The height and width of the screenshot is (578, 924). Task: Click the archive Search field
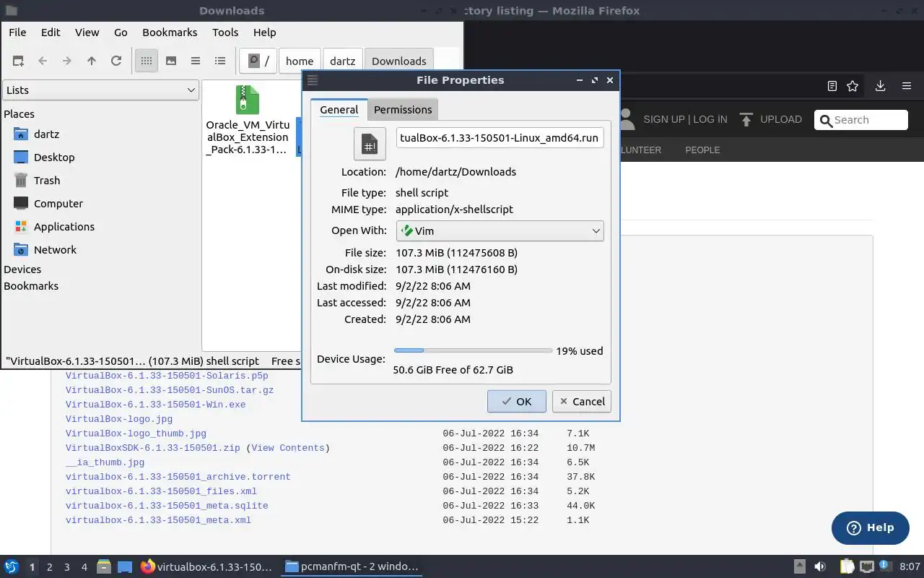point(861,120)
